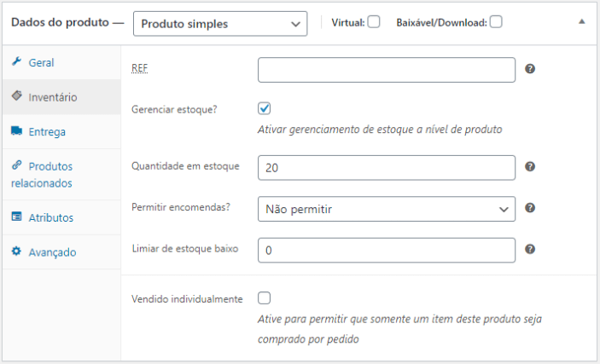The width and height of the screenshot is (600, 364).
Task: Click the tag icon beside Inventário
Action: click(16, 96)
